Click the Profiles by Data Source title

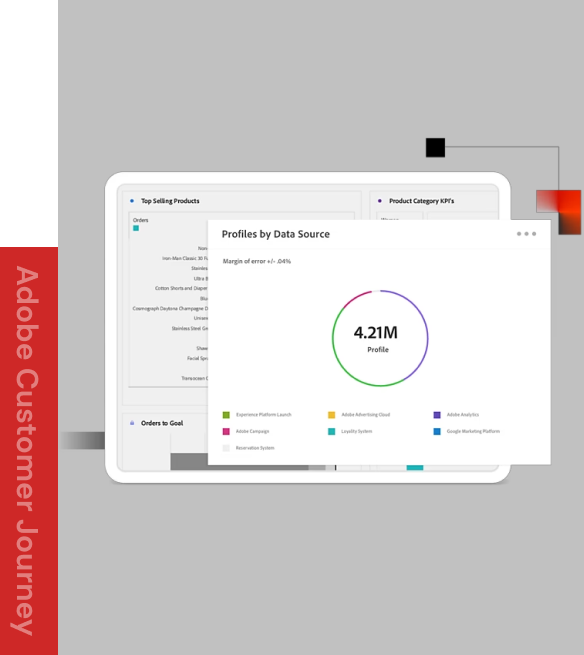pos(275,234)
